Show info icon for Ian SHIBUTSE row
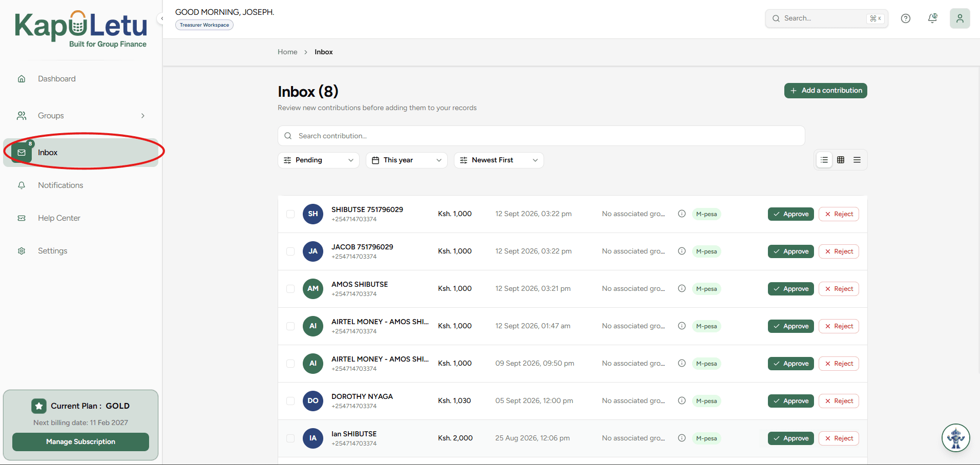The image size is (980, 465). pos(682,438)
